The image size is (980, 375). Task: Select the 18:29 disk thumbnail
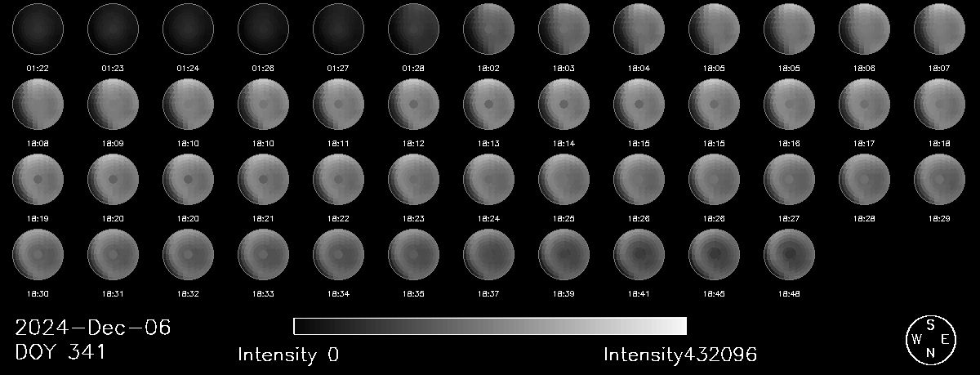tap(939, 179)
